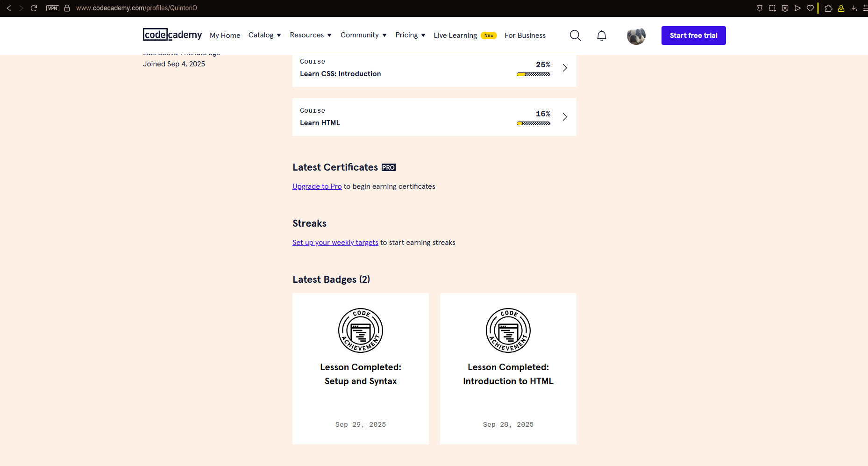
Task: Click the Start free trial button
Action: (693, 36)
